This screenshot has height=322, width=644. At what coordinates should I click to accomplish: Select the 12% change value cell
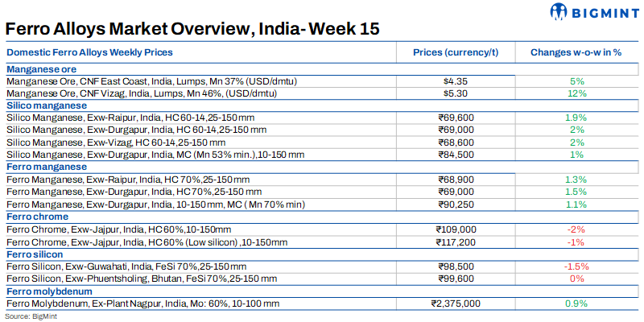pyautogui.click(x=576, y=93)
